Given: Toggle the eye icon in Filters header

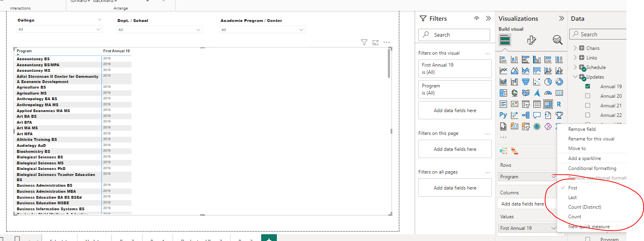Looking at the screenshot, I should (477, 18).
